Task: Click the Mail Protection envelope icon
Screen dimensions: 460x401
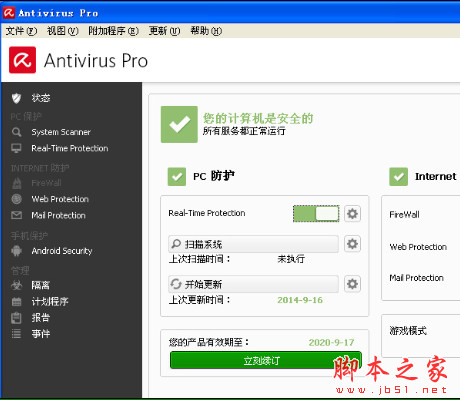Action: click(16, 215)
